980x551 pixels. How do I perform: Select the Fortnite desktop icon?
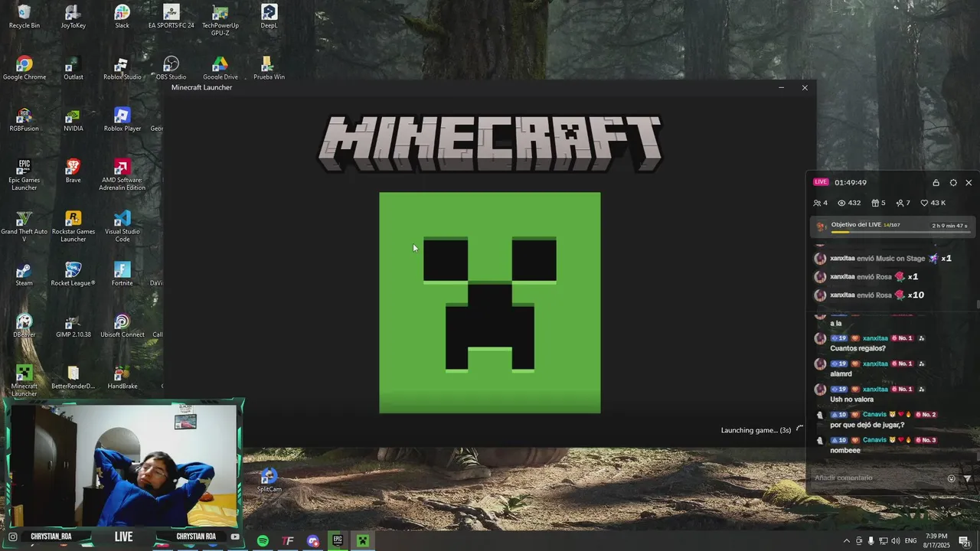point(122,274)
